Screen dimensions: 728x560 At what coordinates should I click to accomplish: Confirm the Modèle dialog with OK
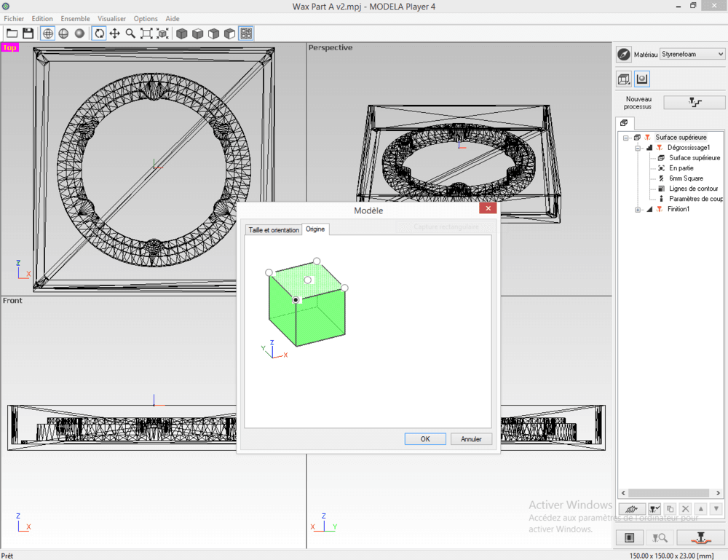click(x=425, y=439)
